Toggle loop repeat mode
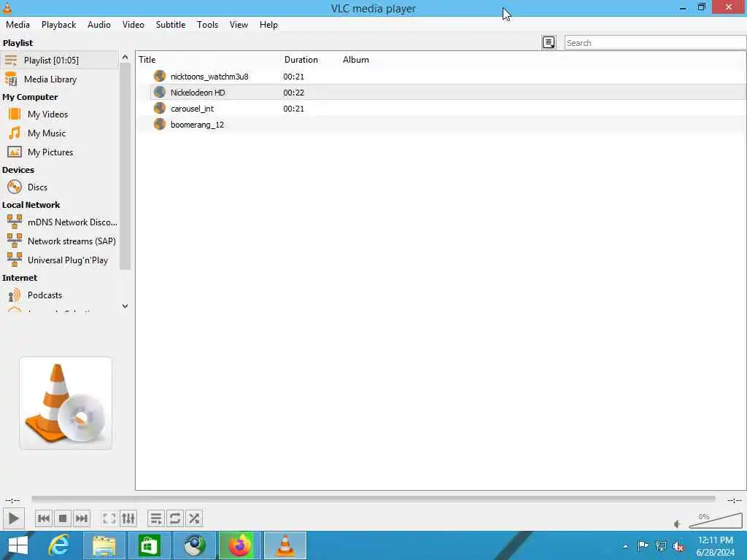Screen dimensions: 747x560 (175, 518)
